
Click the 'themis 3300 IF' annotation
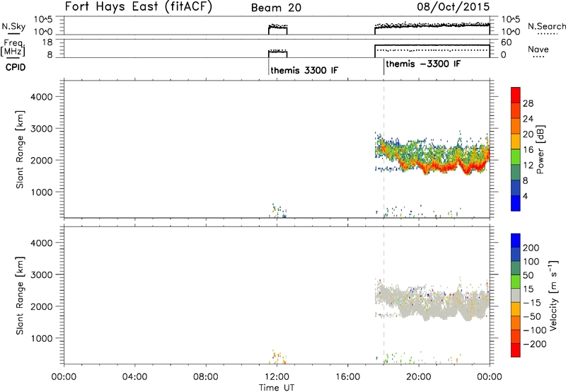tap(304, 70)
